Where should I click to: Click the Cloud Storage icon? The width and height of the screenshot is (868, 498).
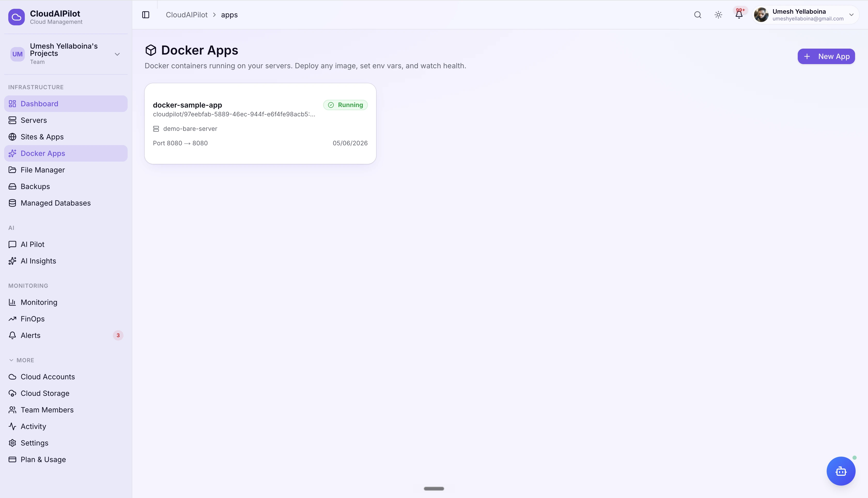tap(12, 393)
